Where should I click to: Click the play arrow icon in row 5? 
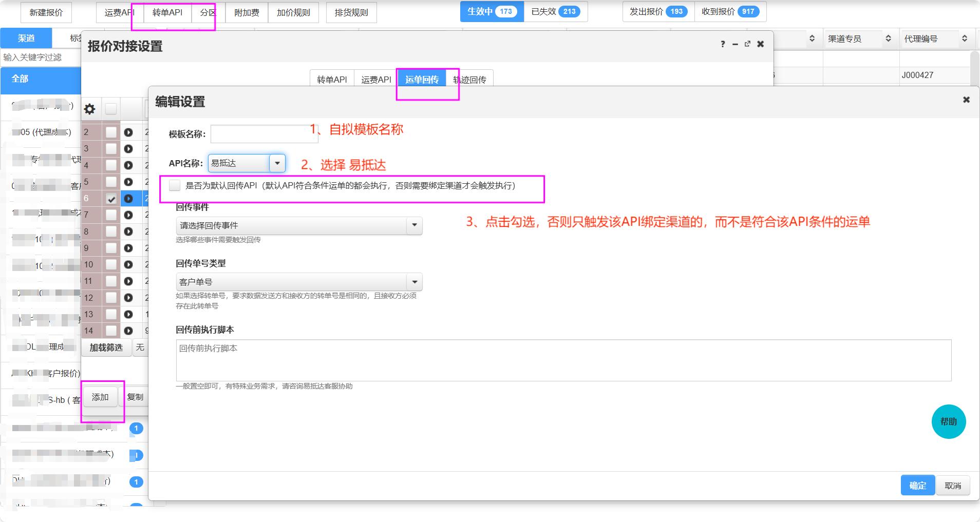pos(128,182)
